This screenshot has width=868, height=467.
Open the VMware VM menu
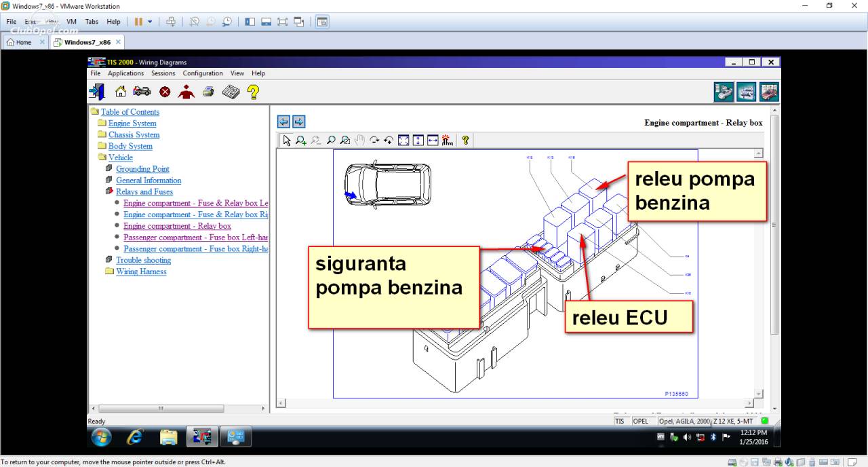[71, 22]
